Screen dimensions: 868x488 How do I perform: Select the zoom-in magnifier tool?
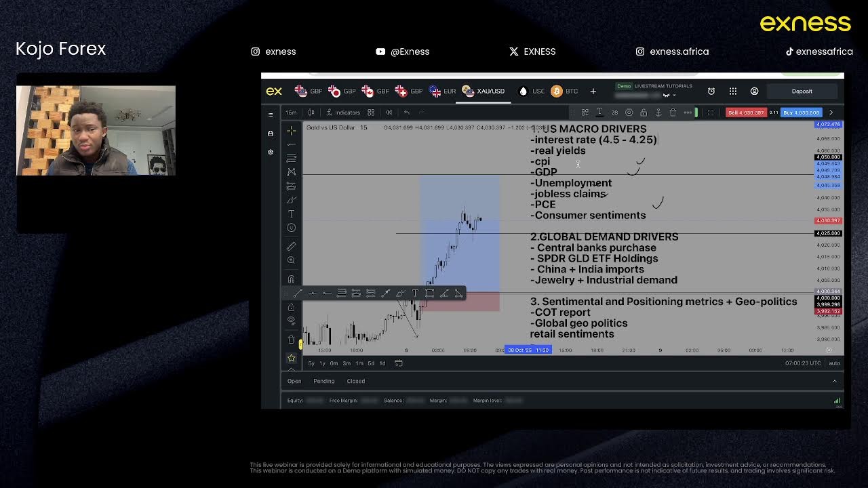click(292, 260)
